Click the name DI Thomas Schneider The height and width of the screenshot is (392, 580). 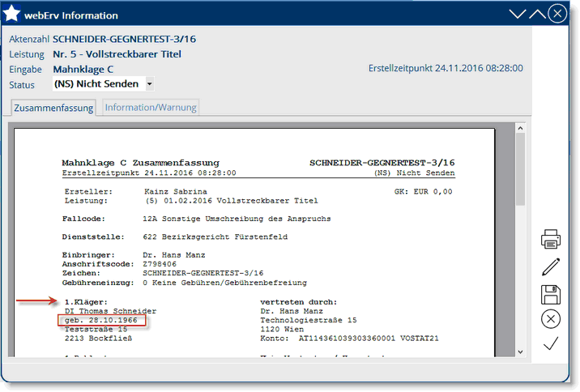click(x=111, y=311)
